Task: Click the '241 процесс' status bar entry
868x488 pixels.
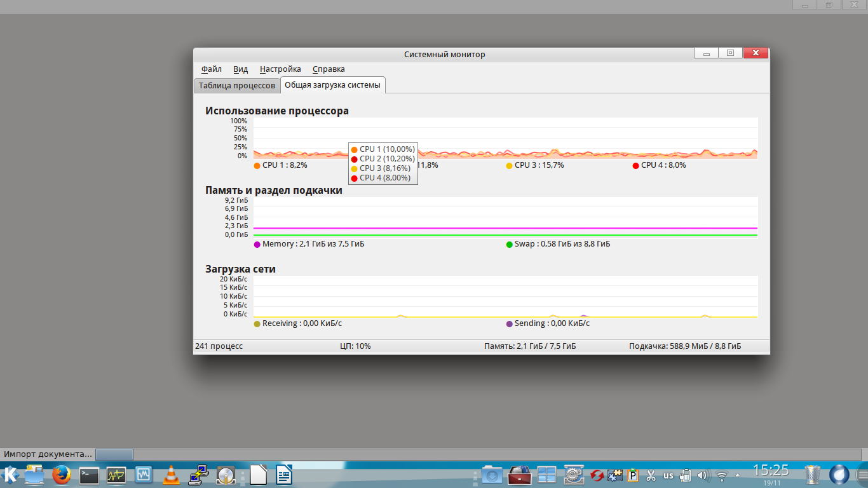Action: [219, 346]
